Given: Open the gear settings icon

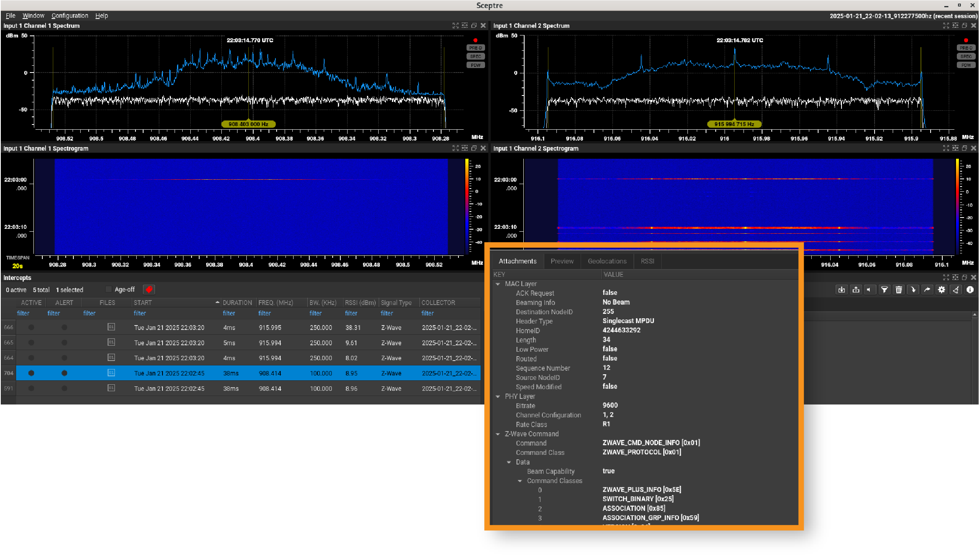Looking at the screenshot, I should [942, 290].
